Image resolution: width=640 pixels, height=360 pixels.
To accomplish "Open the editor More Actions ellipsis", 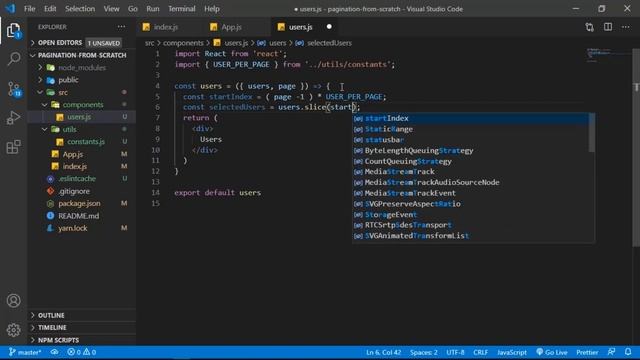I will tap(626, 27).
